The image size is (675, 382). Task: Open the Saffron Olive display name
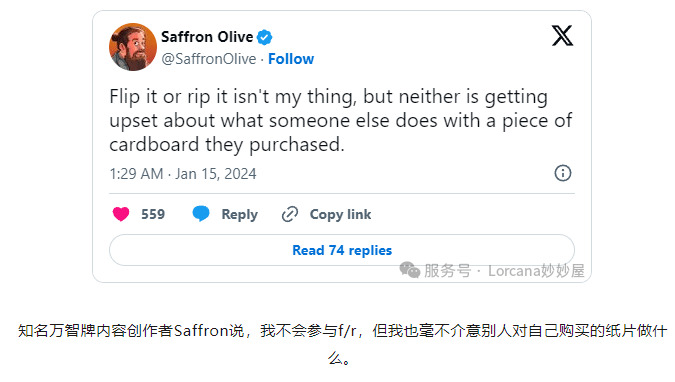(207, 37)
